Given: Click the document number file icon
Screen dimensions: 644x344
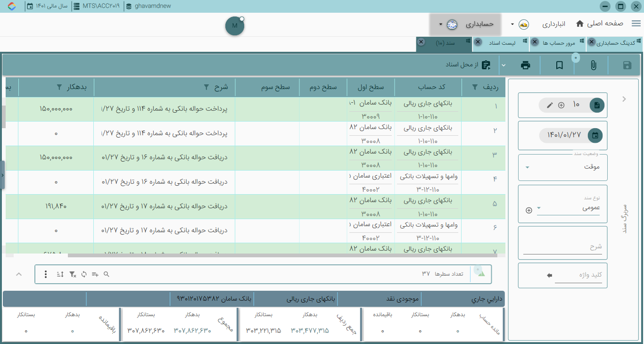Looking at the screenshot, I should click(x=597, y=105).
